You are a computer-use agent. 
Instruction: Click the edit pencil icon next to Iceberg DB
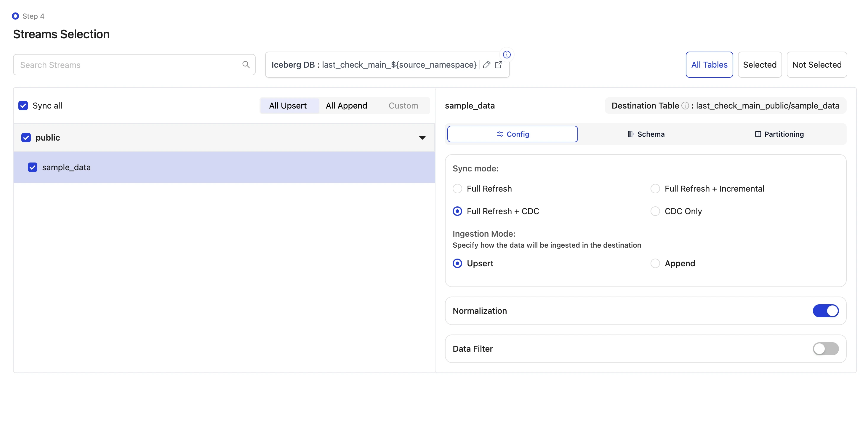486,65
